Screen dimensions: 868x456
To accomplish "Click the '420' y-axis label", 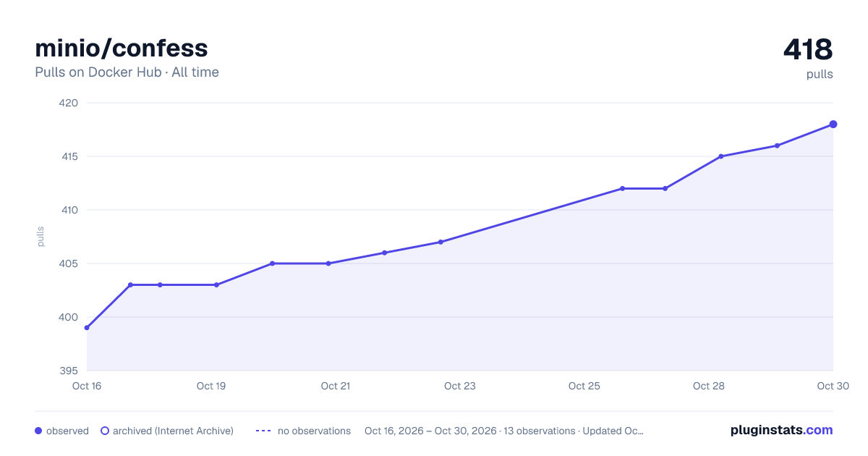I will 69,103.
